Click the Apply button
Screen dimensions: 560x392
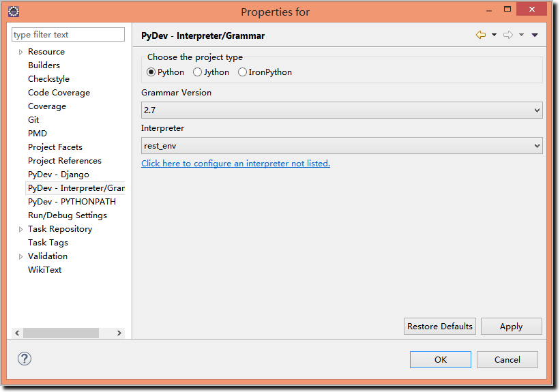coord(511,327)
